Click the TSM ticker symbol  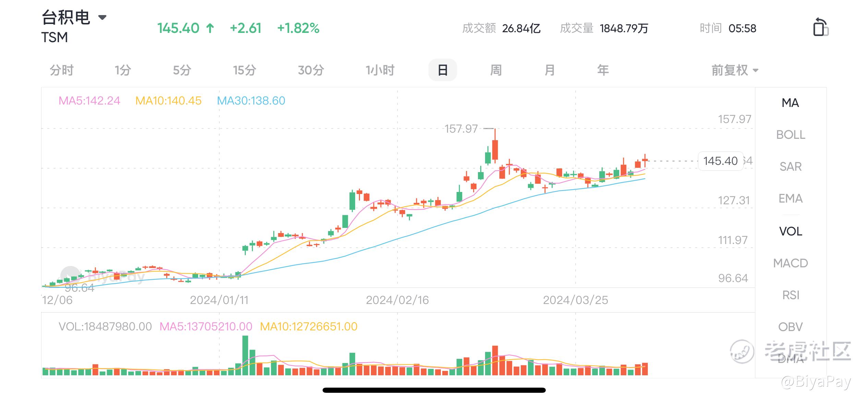(55, 37)
